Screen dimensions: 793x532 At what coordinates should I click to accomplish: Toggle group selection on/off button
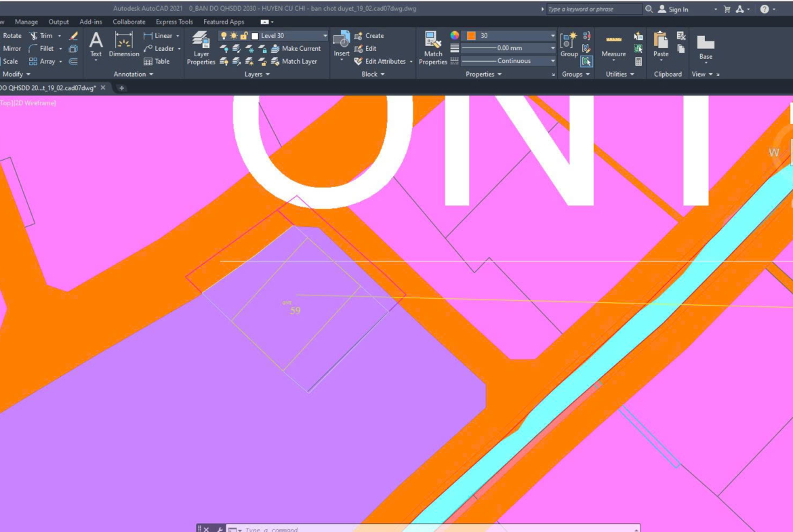coord(586,61)
